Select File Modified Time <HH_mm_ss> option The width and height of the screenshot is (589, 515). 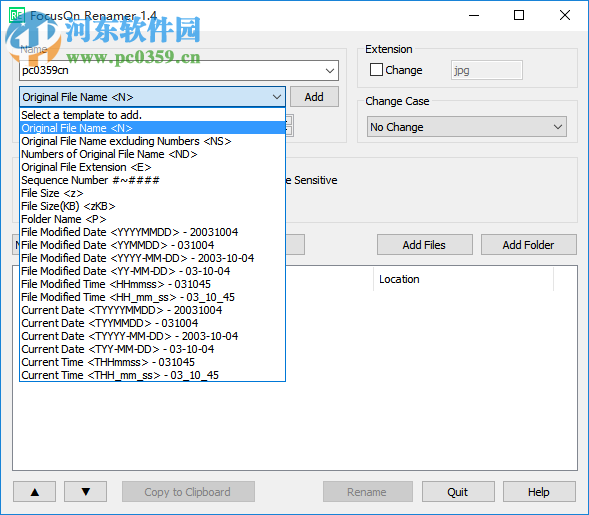[x=153, y=297]
